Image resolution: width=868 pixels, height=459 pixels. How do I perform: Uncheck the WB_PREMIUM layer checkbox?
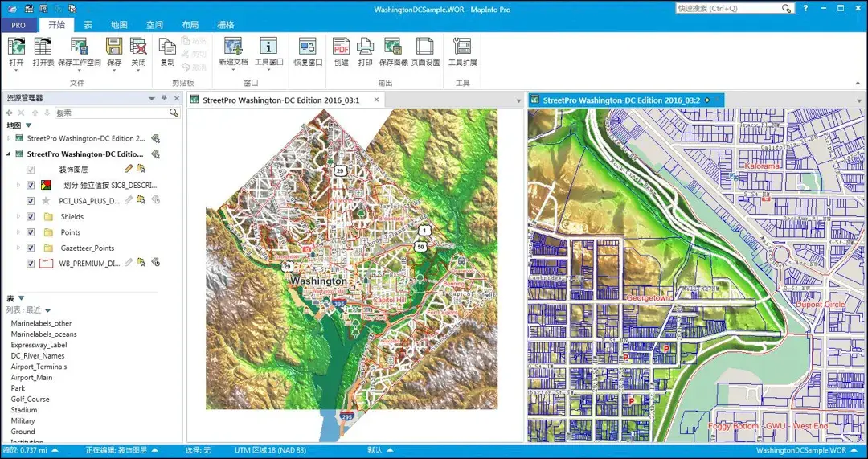[31, 264]
